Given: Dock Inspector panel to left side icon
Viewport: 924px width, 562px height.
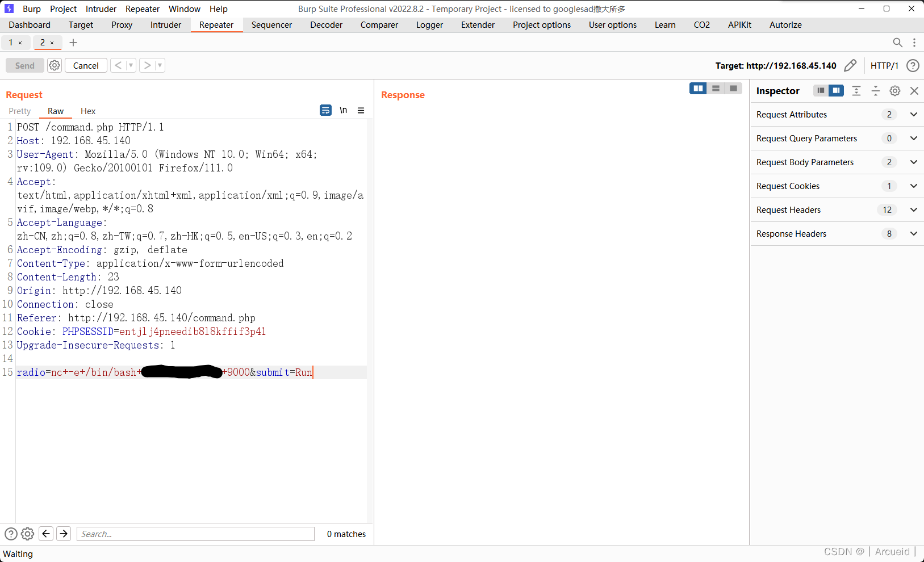Looking at the screenshot, I should point(821,90).
